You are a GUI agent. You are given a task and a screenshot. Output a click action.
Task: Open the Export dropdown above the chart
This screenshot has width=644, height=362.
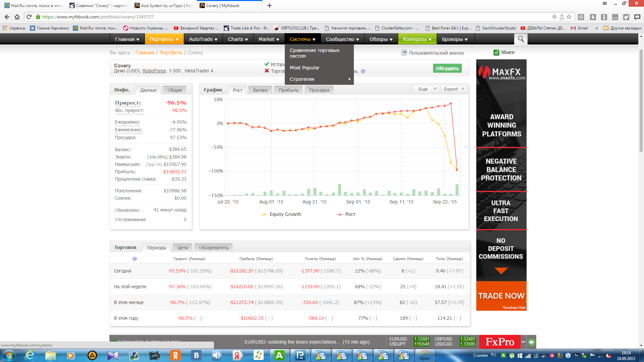[x=453, y=89]
